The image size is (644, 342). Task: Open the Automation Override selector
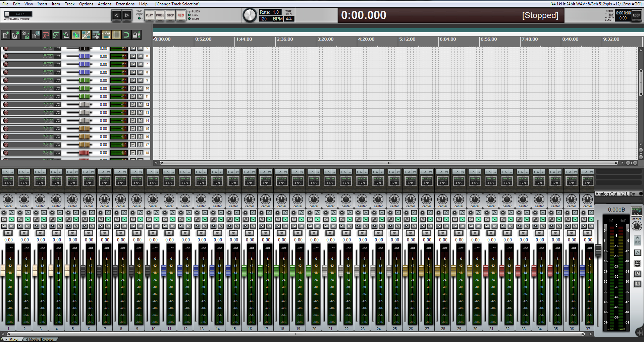18,14
